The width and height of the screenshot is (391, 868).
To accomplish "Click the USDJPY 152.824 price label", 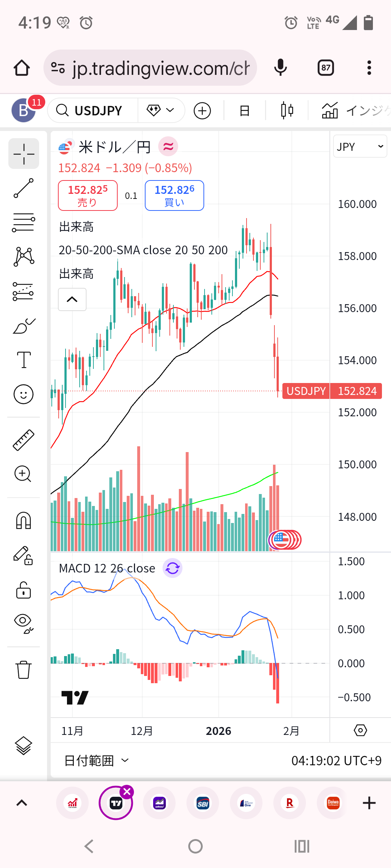I will pyautogui.click(x=332, y=391).
